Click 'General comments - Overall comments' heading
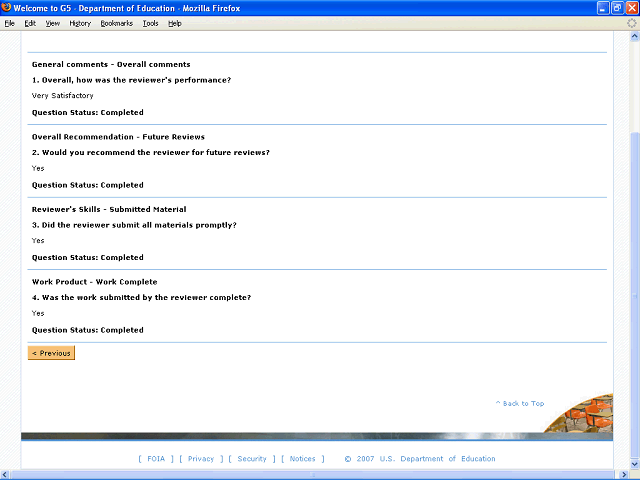Screen dimensions: 640x480 pyautogui.click(x=111, y=64)
